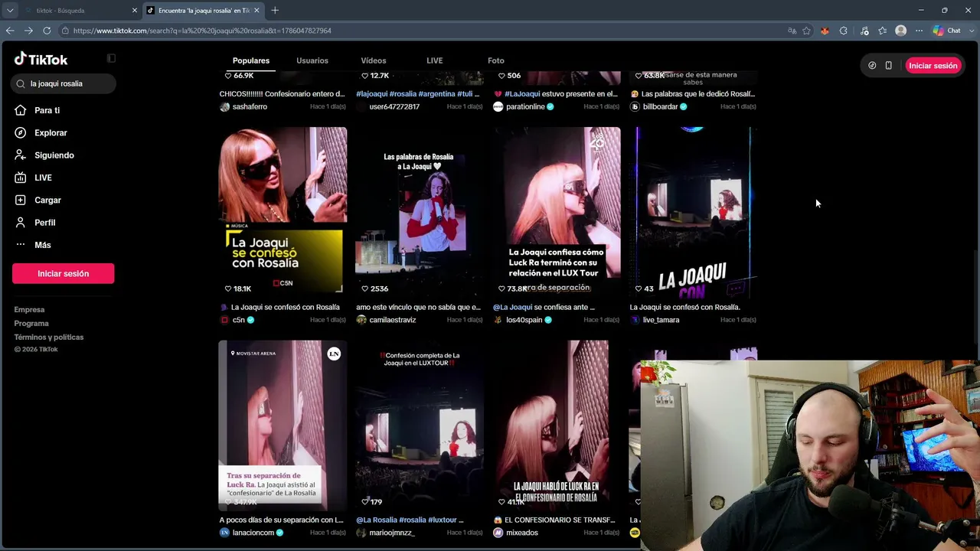The width and height of the screenshot is (980, 551).
Task: Open mariojmnzz_'s profile
Action: coord(392,533)
